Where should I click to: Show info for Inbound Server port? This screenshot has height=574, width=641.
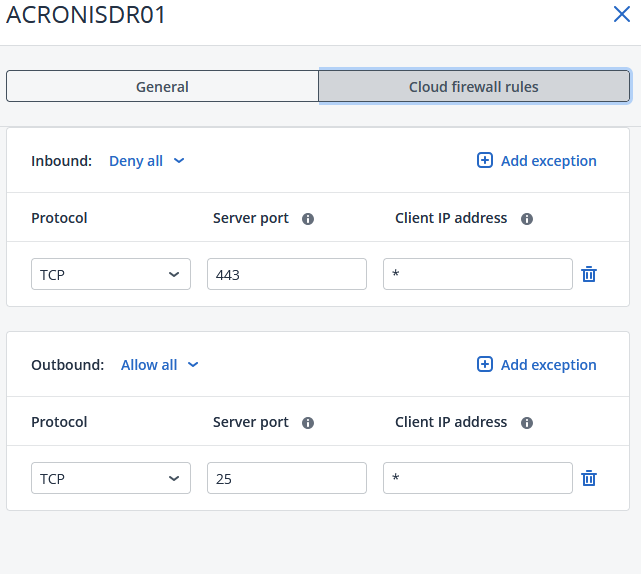tap(308, 219)
